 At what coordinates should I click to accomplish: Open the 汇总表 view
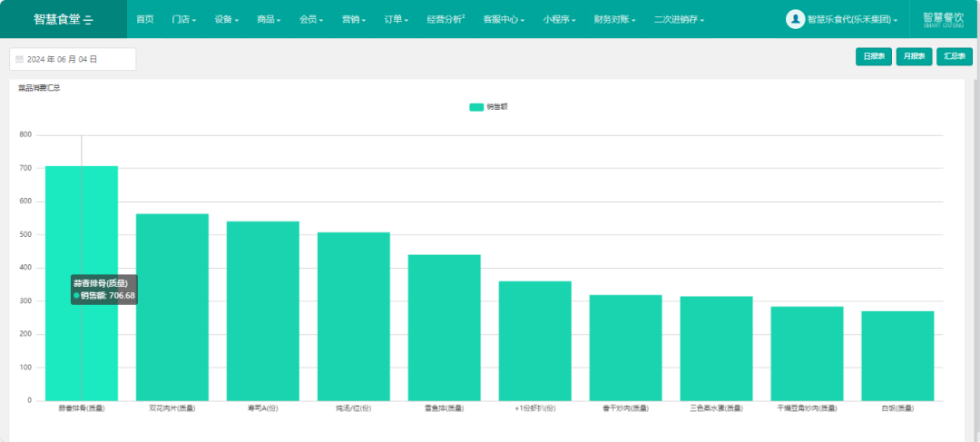955,56
